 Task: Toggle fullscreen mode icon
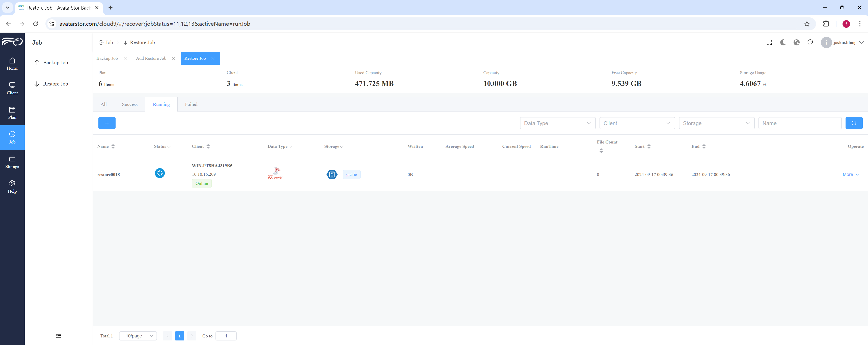pyautogui.click(x=769, y=42)
